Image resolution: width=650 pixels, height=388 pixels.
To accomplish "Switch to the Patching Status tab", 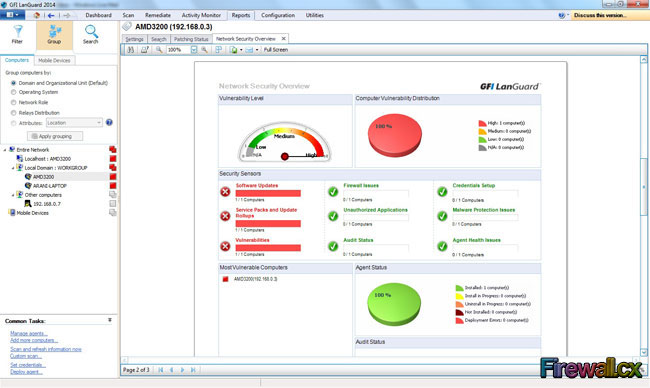I will (x=191, y=39).
